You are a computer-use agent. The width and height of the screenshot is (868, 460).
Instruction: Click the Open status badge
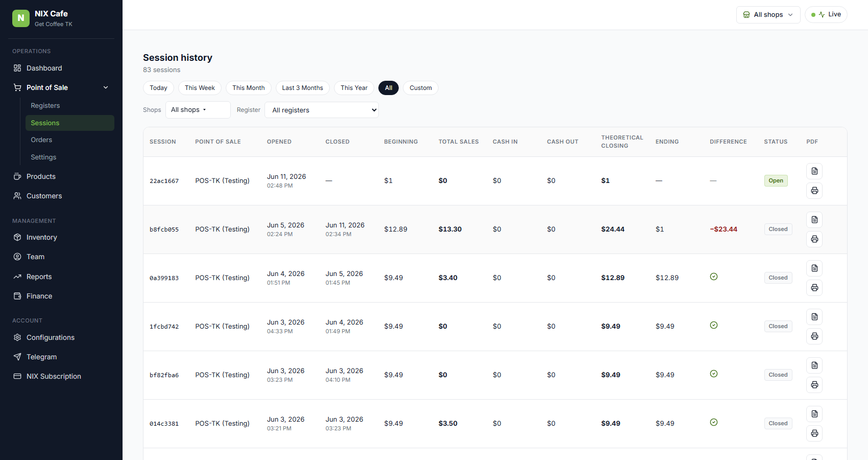tap(776, 180)
